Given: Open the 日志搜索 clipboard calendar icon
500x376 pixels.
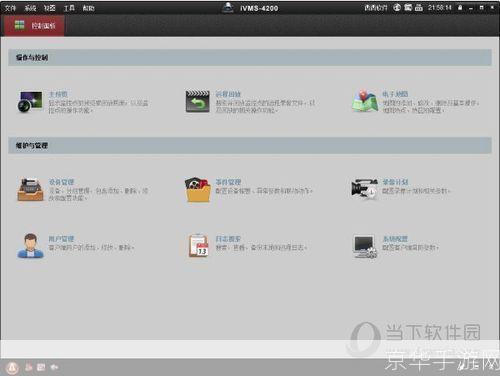Looking at the screenshot, I should [199, 246].
